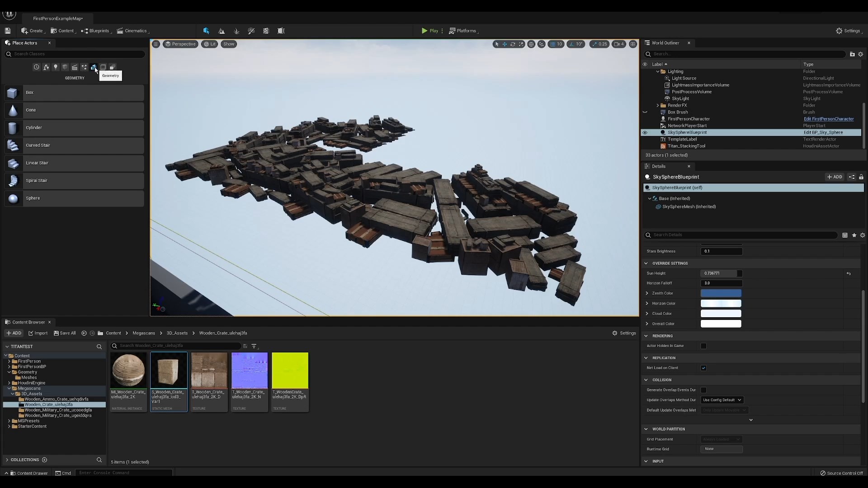The height and width of the screenshot is (488, 868).
Task: Show favorite properties star in Details
Action: 854,235
